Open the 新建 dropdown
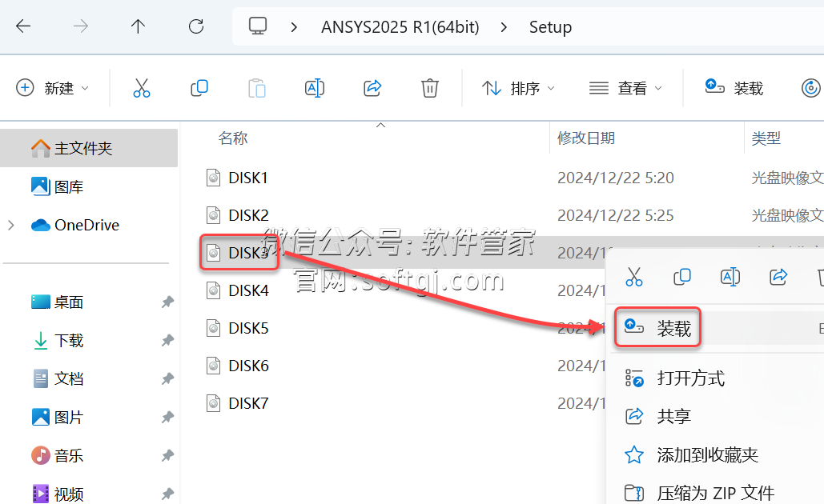This screenshot has height=504, width=824. coord(52,88)
